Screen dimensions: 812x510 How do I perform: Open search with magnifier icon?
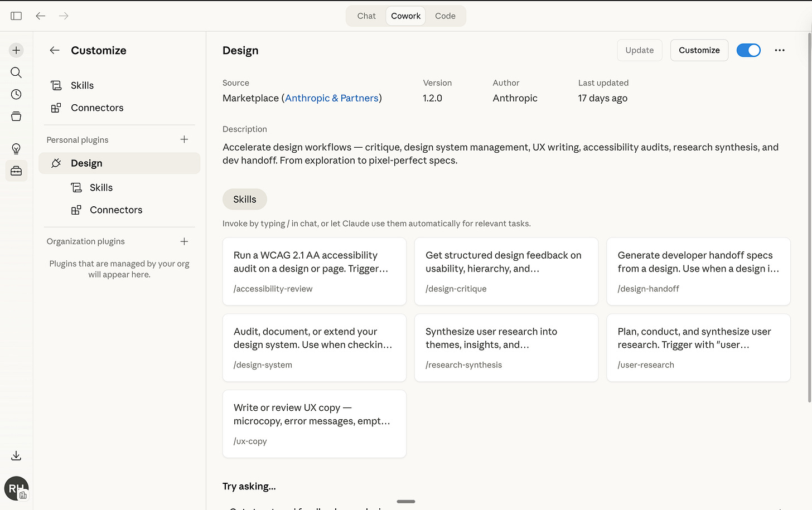[x=16, y=72]
